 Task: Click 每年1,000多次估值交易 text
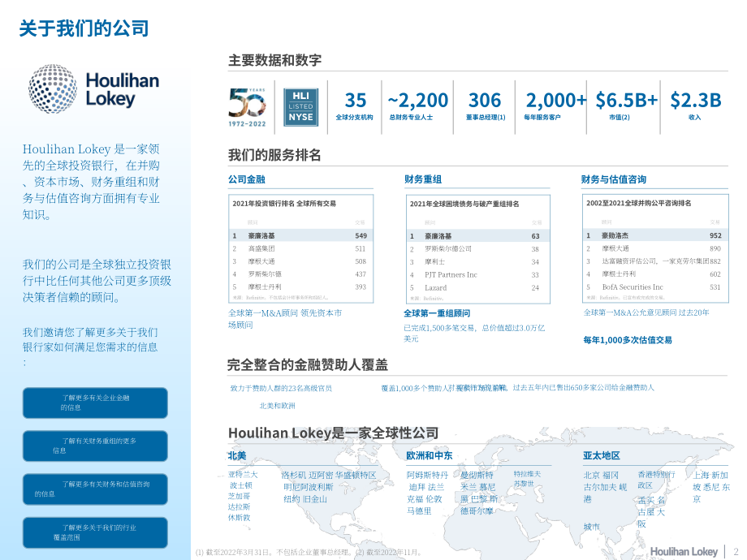[628, 340]
